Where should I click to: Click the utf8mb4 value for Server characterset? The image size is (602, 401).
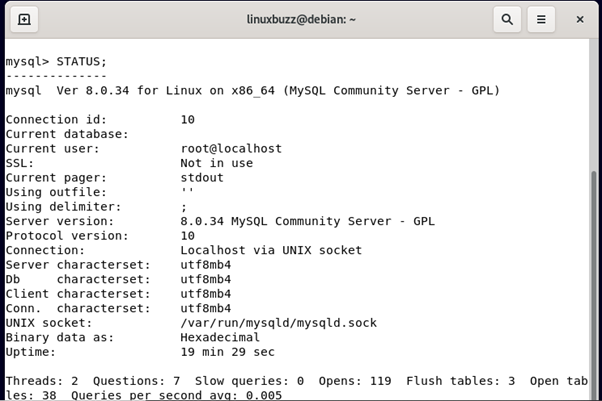[206, 265]
